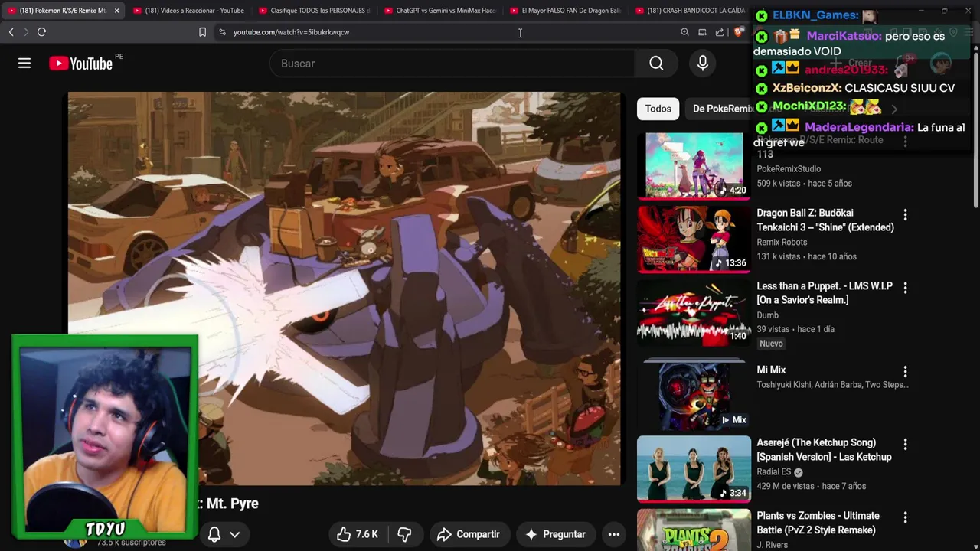Switch to Clasifiqué TODOS los PERSONAJES tab
The width and height of the screenshot is (980, 551).
tap(314, 11)
